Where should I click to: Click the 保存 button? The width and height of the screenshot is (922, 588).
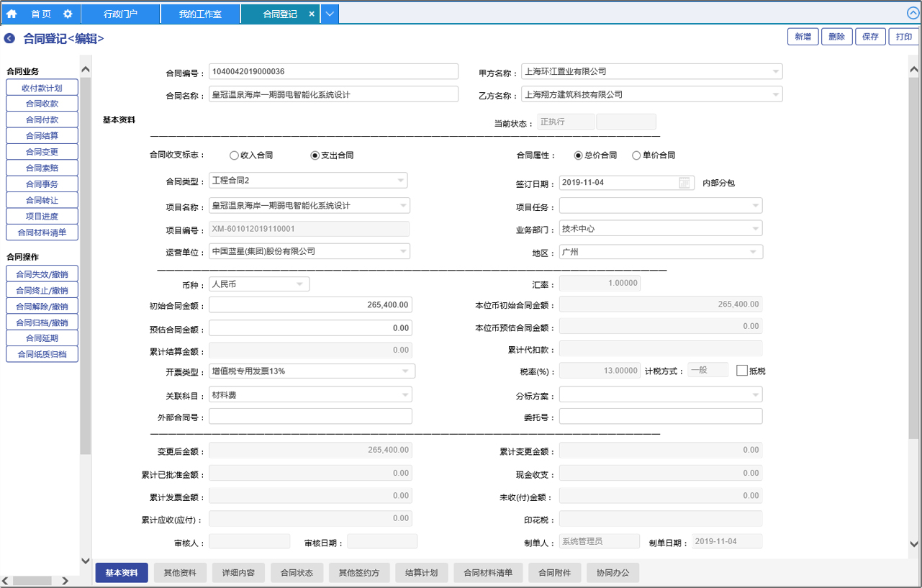[870, 37]
